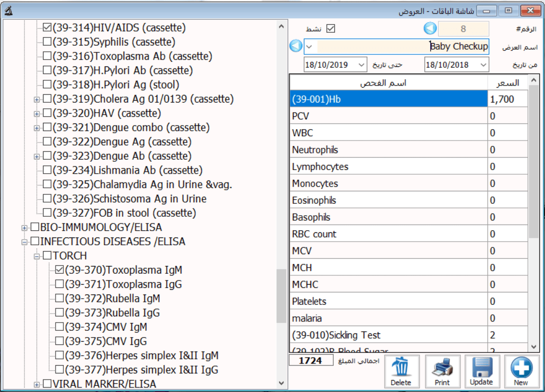This screenshot has width=545, height=392.
Task: Click the Delete trash bin icon
Action: [401, 367]
